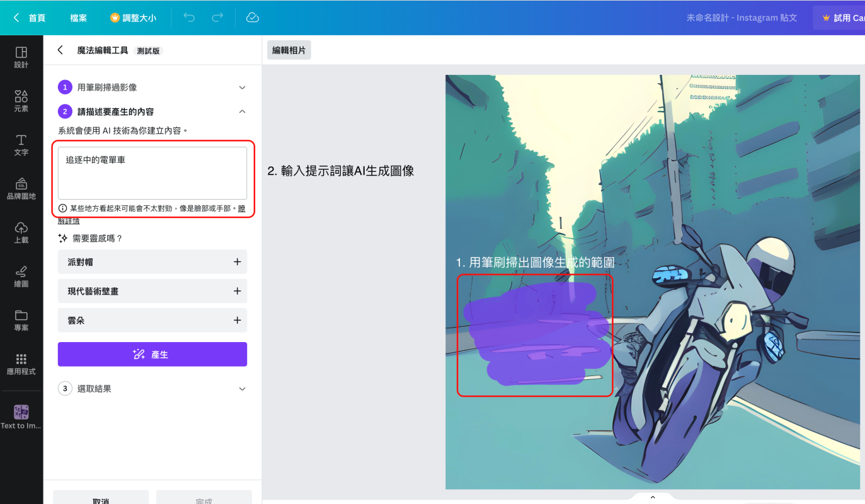
Task: Select the 文字 (Text) sidebar tool
Action: 21,144
